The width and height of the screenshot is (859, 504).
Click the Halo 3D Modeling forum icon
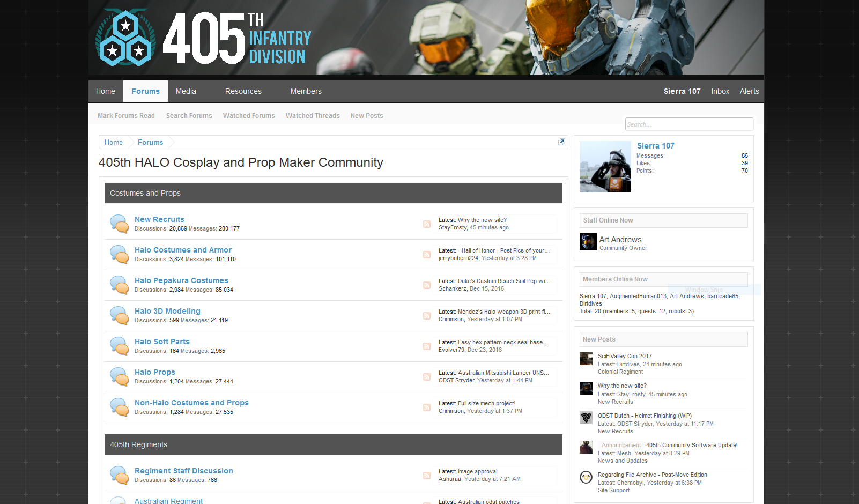click(119, 316)
